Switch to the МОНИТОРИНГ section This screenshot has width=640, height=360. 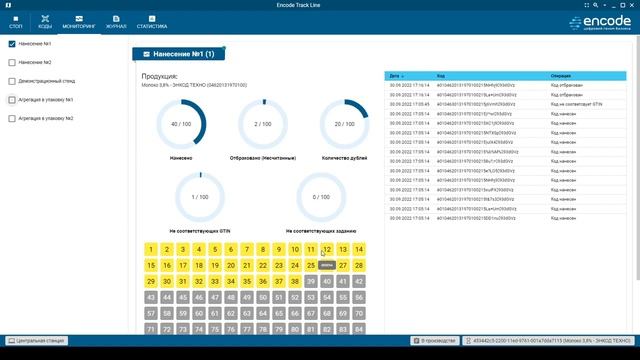tap(79, 22)
